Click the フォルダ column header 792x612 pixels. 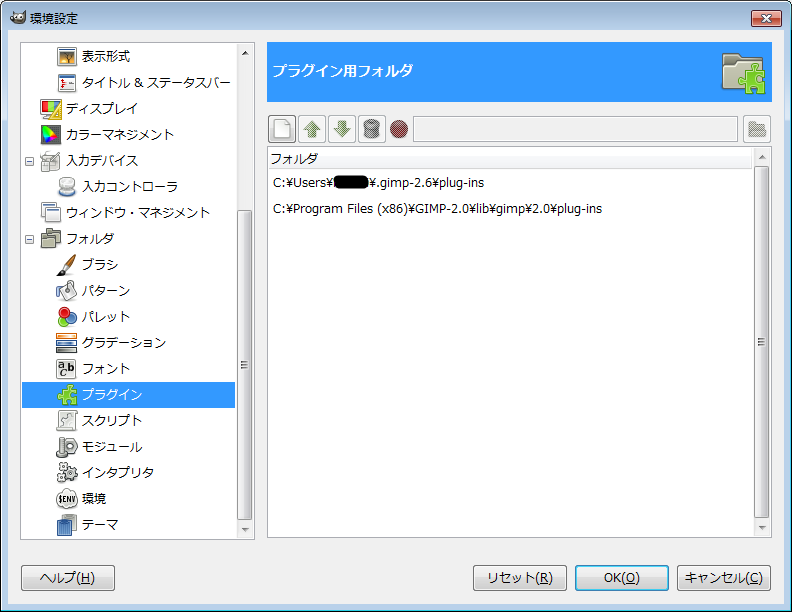pyautogui.click(x=510, y=159)
